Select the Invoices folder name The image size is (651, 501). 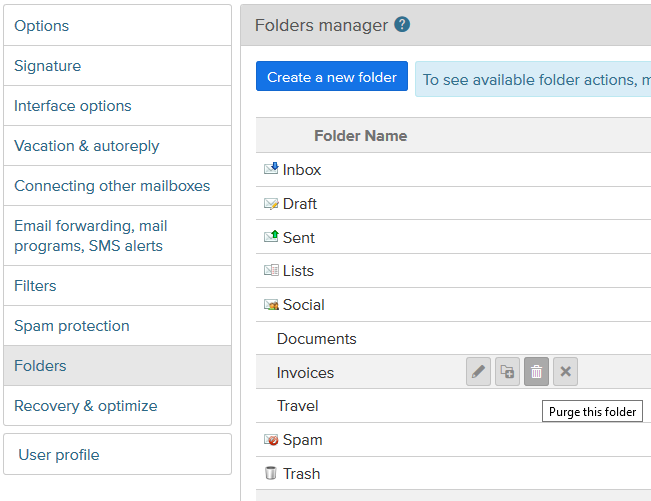[x=305, y=372]
